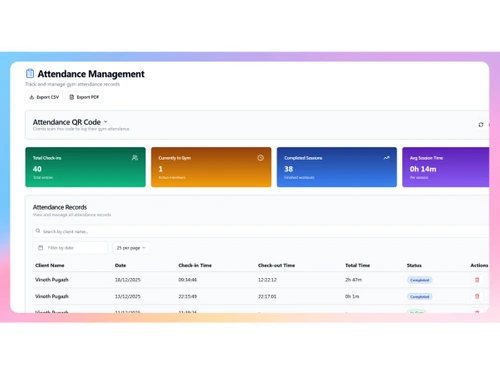The height and width of the screenshot is (375, 500).
Task: Sort by Date column header
Action: (120, 265)
